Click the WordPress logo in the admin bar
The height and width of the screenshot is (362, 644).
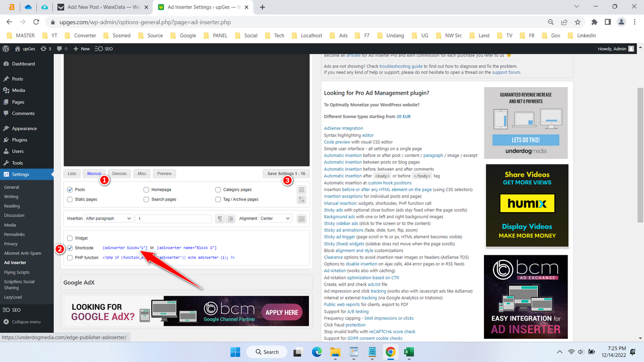click(6, 49)
